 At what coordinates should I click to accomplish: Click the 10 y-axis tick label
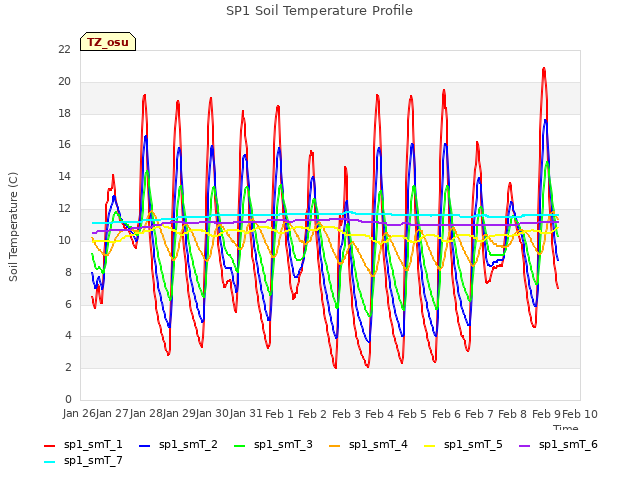64,240
